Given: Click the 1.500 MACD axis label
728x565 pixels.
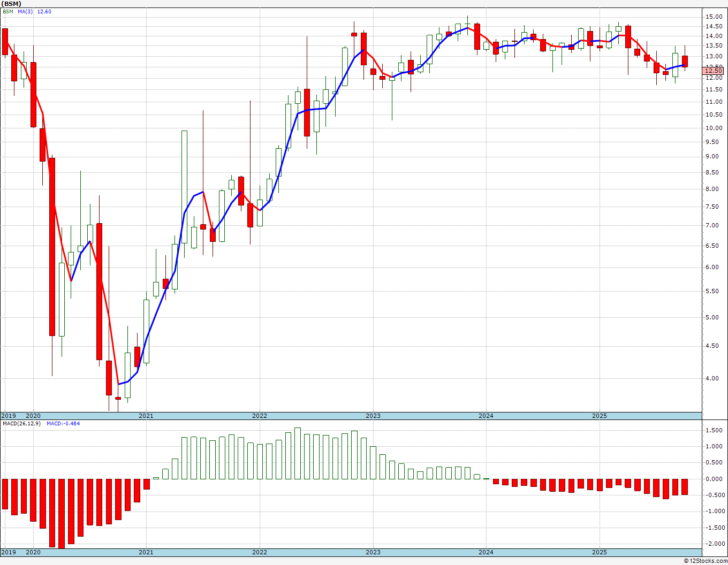Looking at the screenshot, I should [714, 430].
